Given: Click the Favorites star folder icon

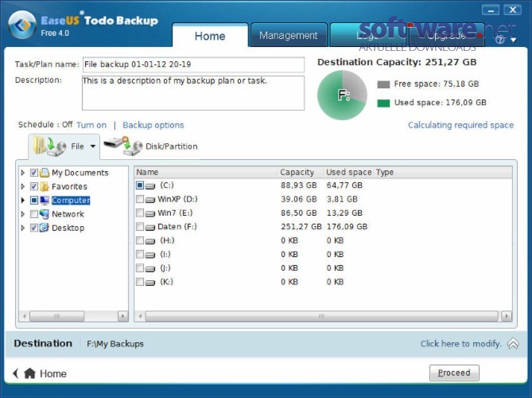Looking at the screenshot, I should [45, 186].
